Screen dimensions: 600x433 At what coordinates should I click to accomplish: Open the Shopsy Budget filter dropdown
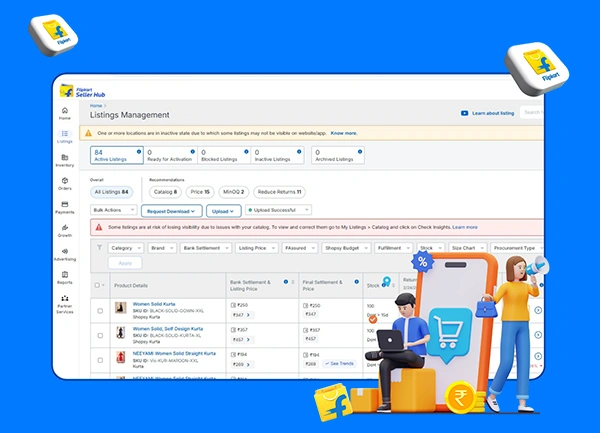tap(346, 248)
